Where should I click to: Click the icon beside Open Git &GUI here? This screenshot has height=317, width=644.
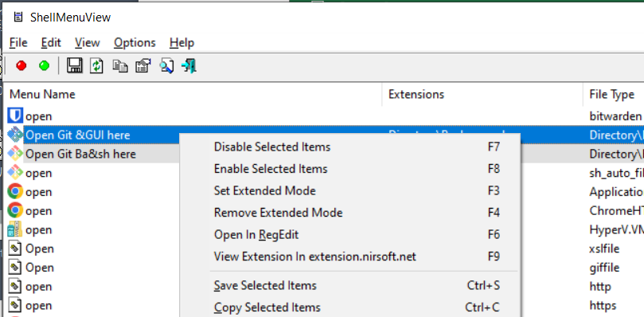click(15, 135)
